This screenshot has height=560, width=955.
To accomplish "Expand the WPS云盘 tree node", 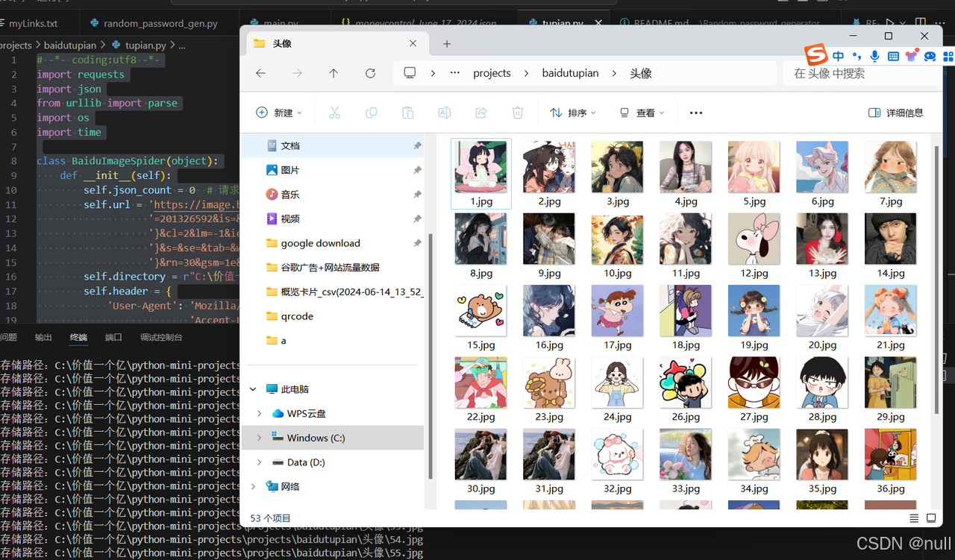I will (259, 414).
